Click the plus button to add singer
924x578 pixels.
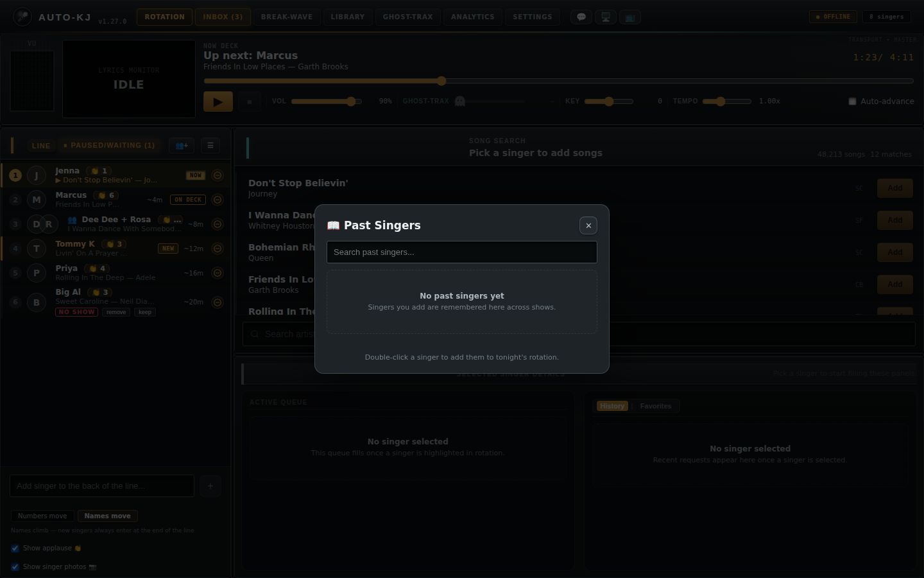coord(210,486)
